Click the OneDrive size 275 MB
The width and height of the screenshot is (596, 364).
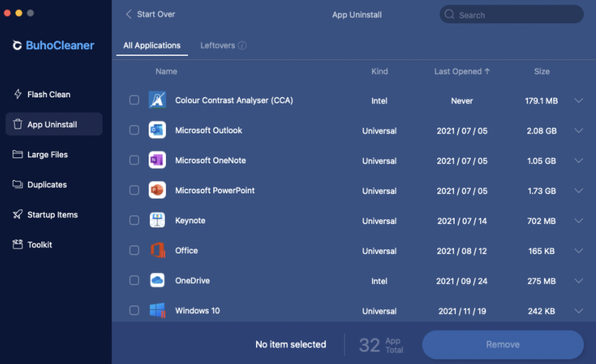(x=541, y=281)
